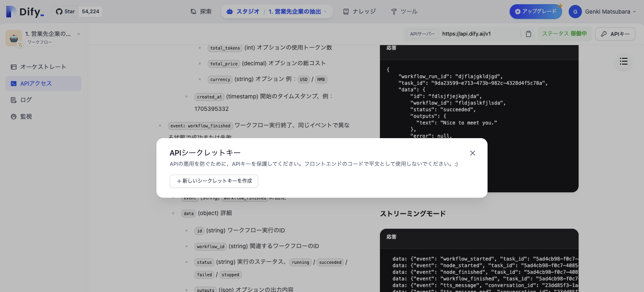
Task: Open the 54,224 star count link
Action: [90, 11]
